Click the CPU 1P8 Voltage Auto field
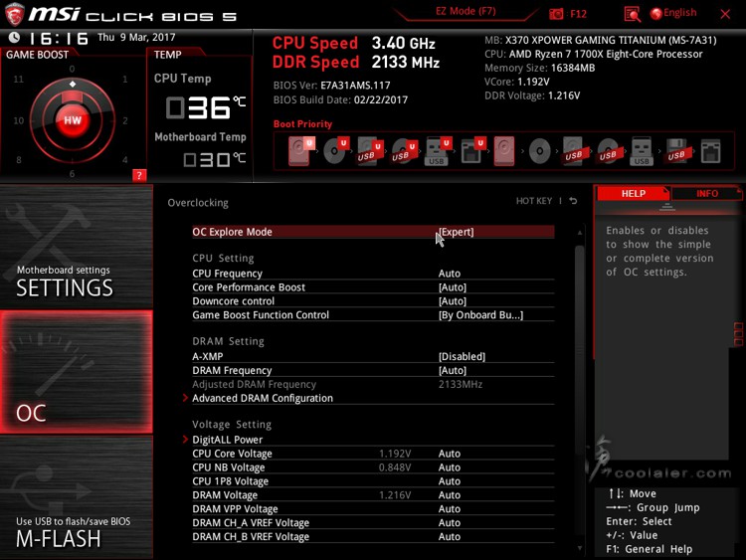 pyautogui.click(x=450, y=481)
